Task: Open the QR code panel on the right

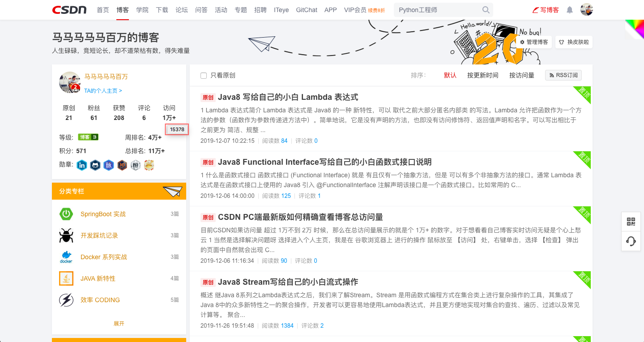Action: click(631, 221)
